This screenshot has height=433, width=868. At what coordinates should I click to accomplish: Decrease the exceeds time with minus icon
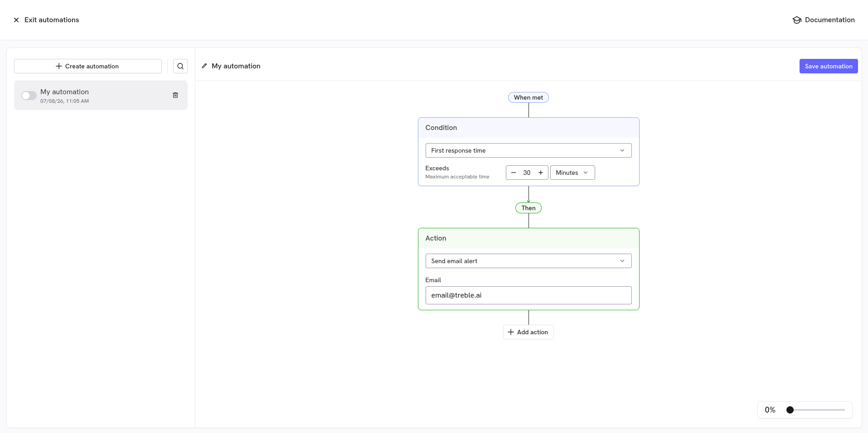[514, 173]
